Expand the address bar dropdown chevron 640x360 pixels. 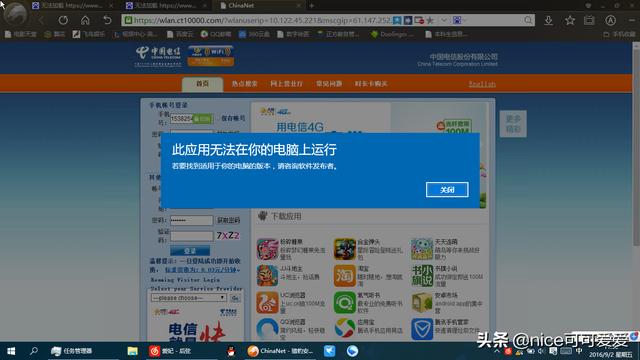point(444,20)
